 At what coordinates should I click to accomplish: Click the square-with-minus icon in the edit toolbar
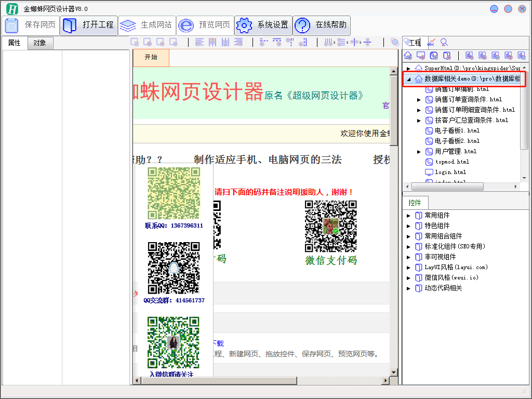pos(174,42)
